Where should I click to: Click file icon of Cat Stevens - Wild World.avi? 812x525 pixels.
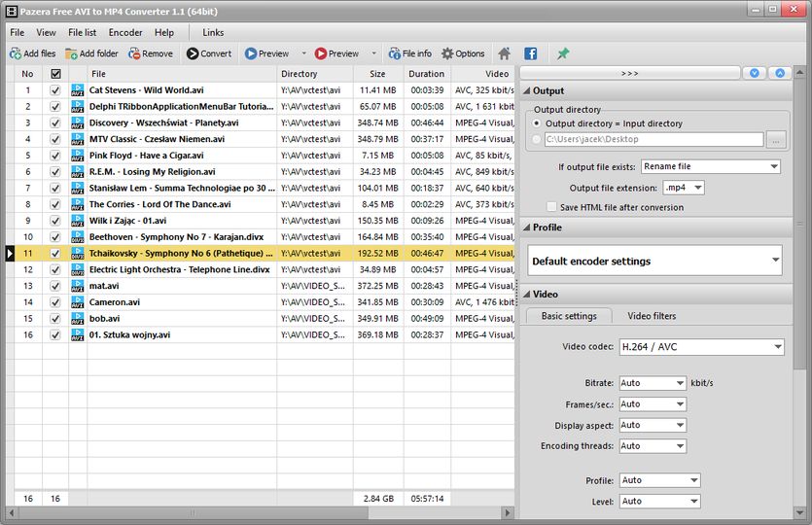pos(77,90)
